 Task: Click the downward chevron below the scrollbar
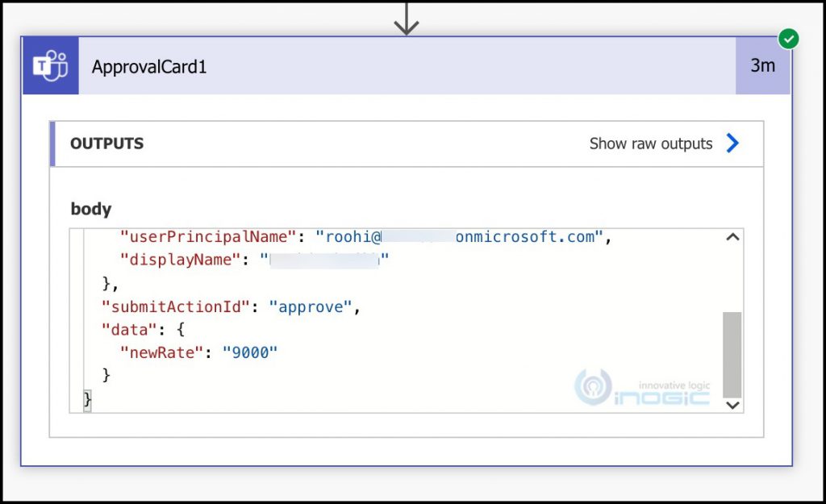coord(732,405)
